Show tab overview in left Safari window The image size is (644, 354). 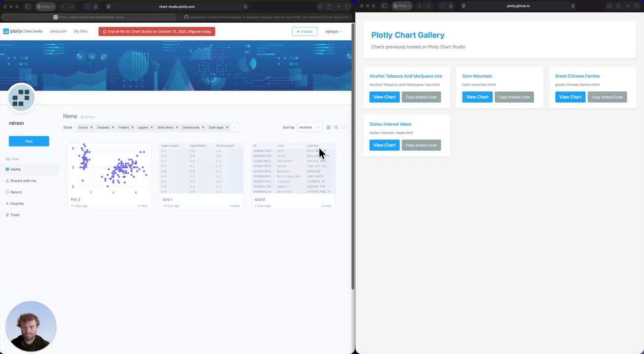click(347, 6)
